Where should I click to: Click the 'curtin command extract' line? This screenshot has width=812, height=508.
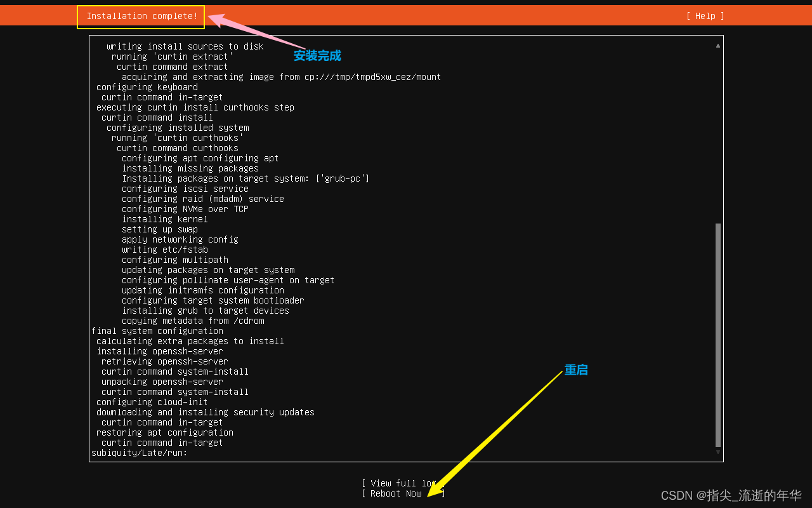tap(172, 67)
